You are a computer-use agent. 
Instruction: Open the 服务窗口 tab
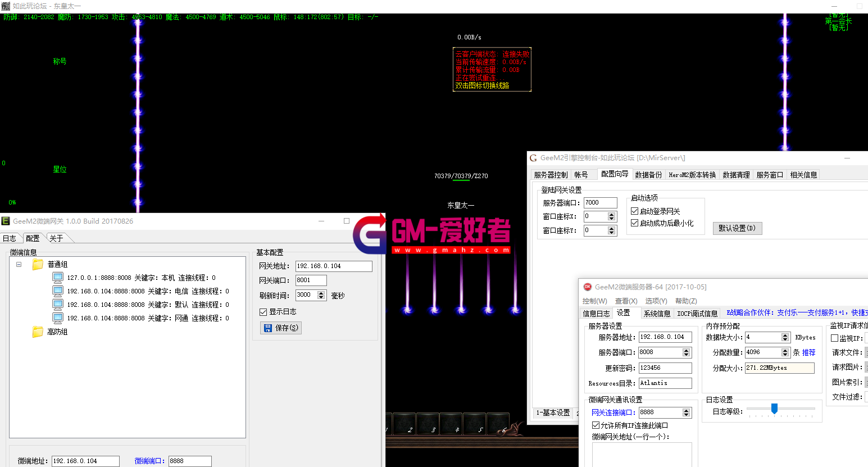770,175
